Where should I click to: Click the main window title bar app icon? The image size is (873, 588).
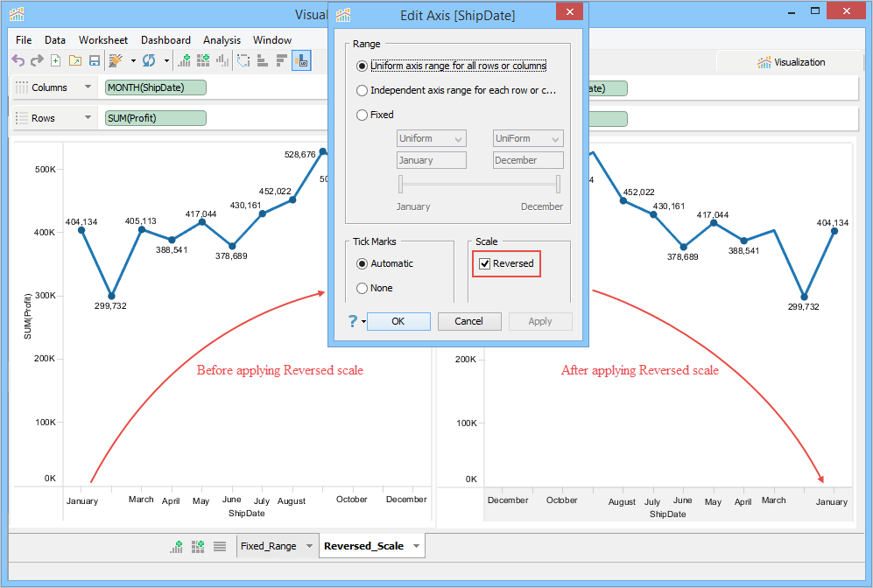pos(17,14)
